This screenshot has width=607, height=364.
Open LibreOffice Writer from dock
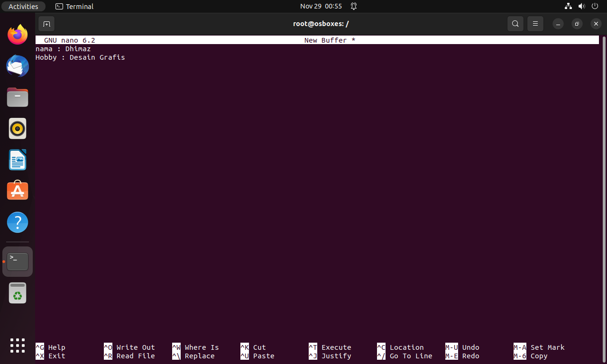click(18, 160)
